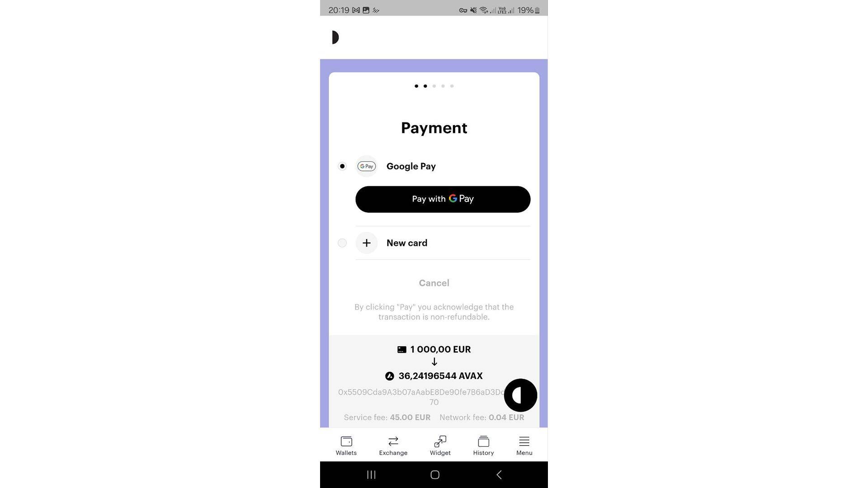The width and height of the screenshot is (868, 488).
Task: Tap the Wallets icon in bottom nav
Action: pos(346,445)
